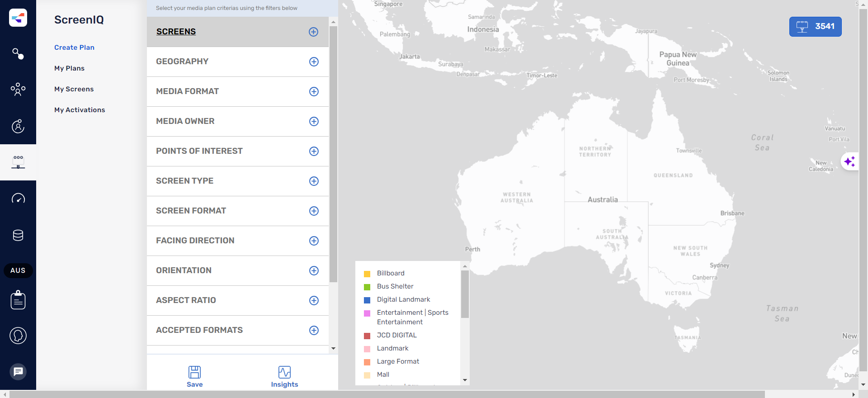868x398 pixels.
Task: Open Create Plan menu item
Action: tap(74, 47)
